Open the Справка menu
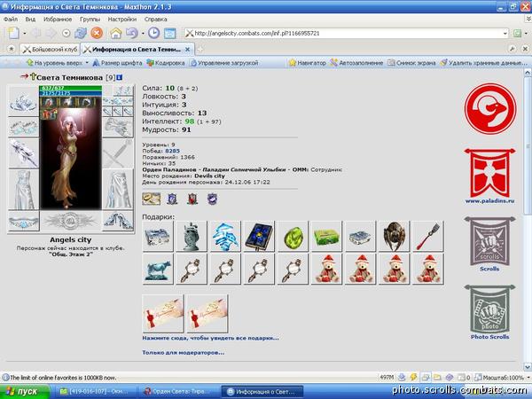Viewport: 532px width, 399px height. (x=156, y=20)
